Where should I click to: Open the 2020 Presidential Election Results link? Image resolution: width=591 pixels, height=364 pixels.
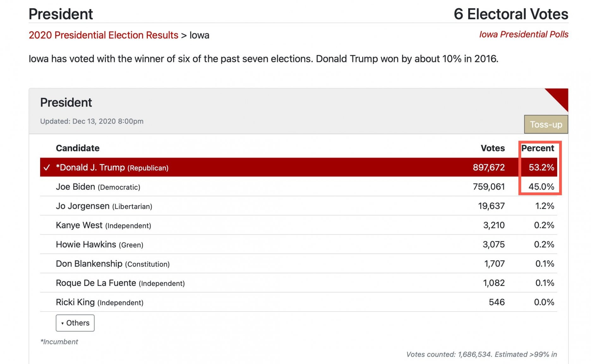(x=103, y=35)
